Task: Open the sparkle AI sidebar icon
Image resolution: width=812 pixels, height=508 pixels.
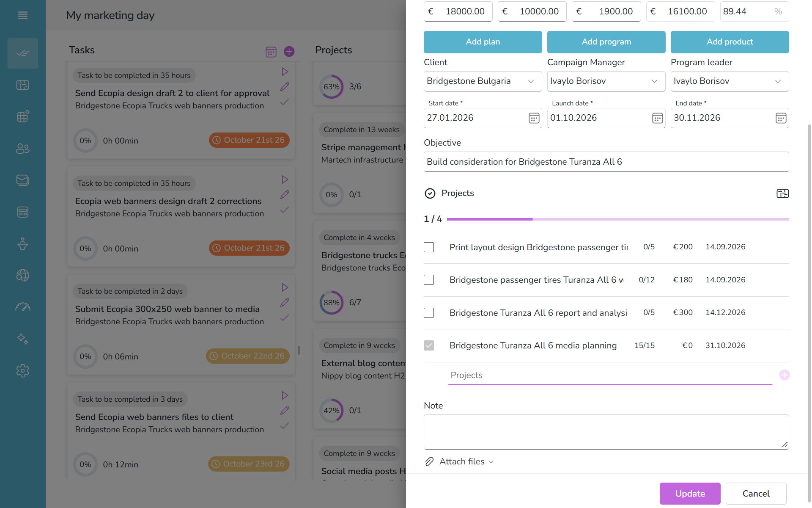Action: tap(23, 339)
